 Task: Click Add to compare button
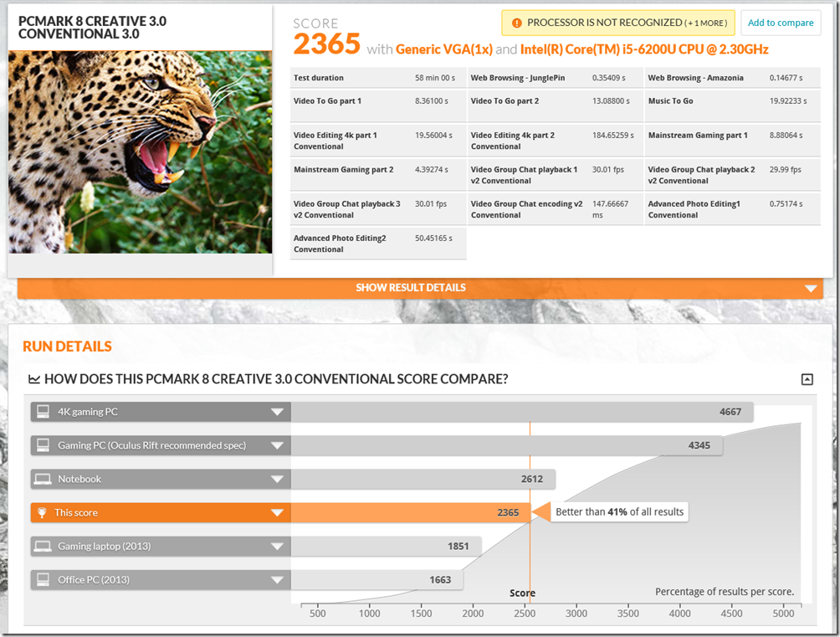pos(781,23)
